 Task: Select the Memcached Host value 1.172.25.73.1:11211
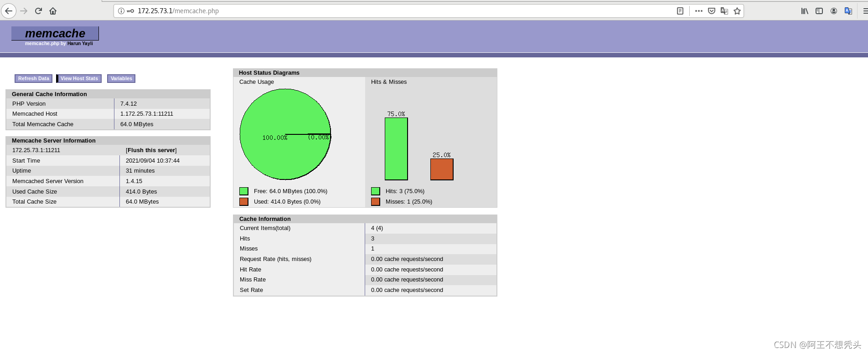click(147, 114)
